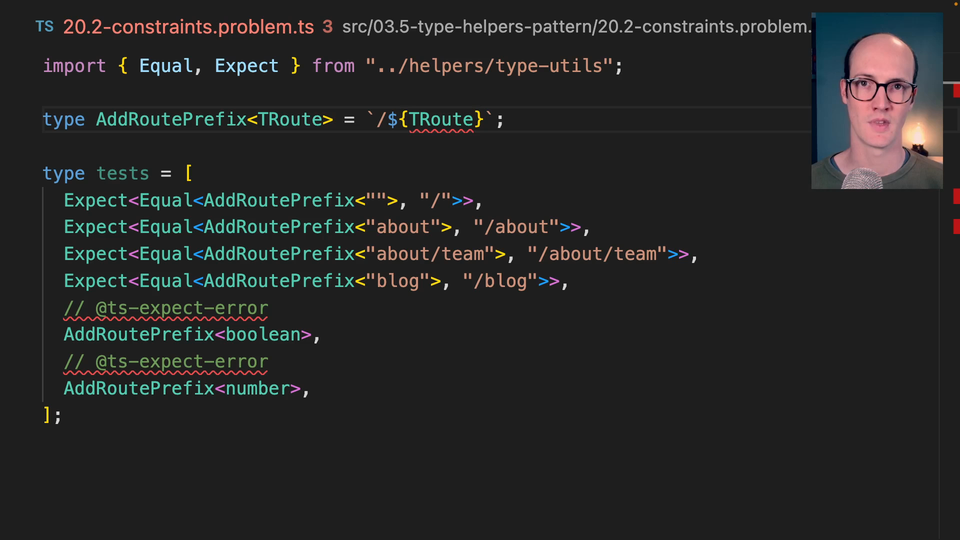
Task: Click the TRoute generic parameter in angle brackets
Action: click(x=290, y=120)
